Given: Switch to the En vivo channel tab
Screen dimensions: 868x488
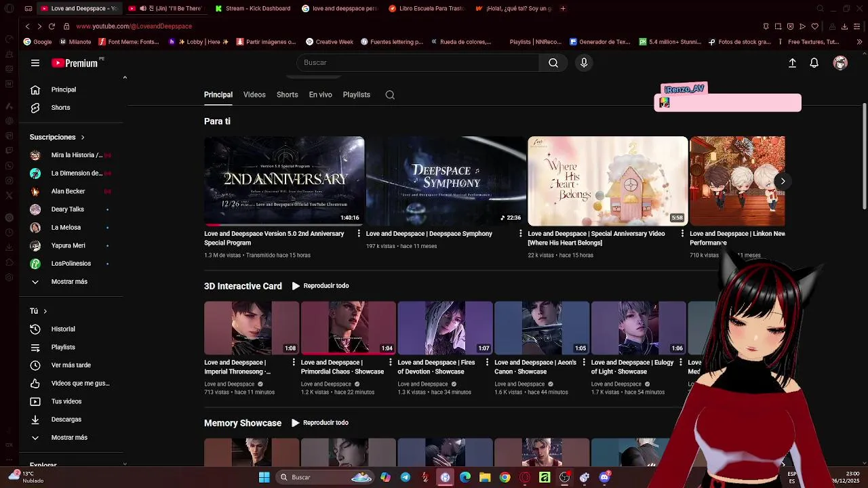Looking at the screenshot, I should (x=321, y=95).
